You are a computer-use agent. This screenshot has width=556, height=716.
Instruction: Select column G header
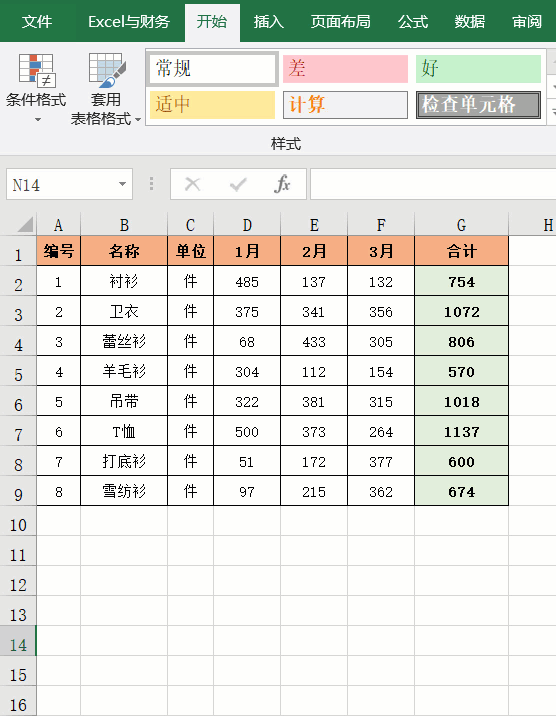(x=462, y=225)
